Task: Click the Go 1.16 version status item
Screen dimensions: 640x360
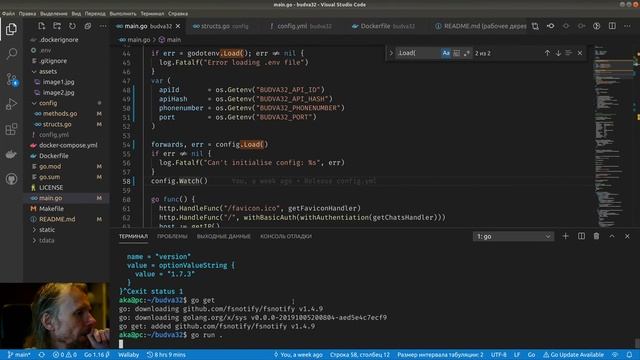Action: [97, 355]
